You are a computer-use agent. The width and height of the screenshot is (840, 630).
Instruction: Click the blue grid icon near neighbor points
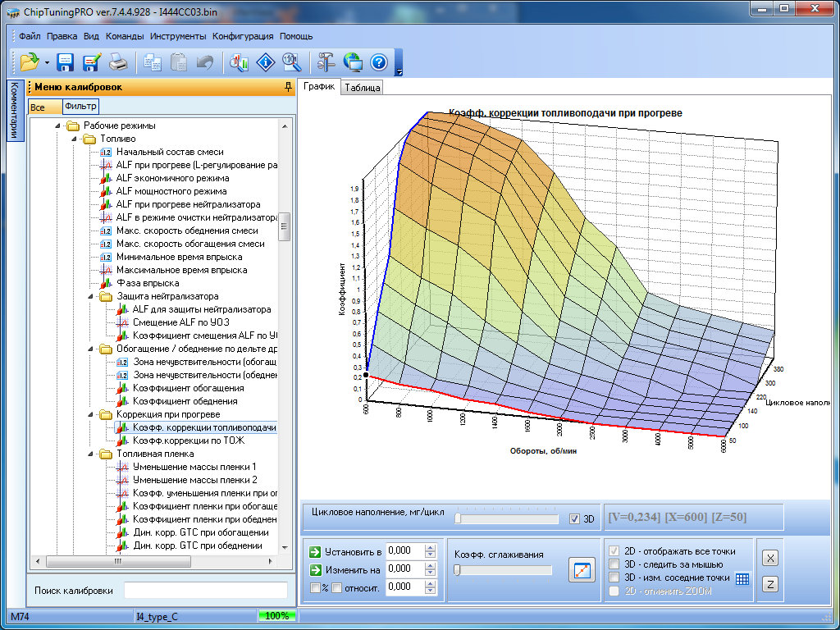pos(742,578)
